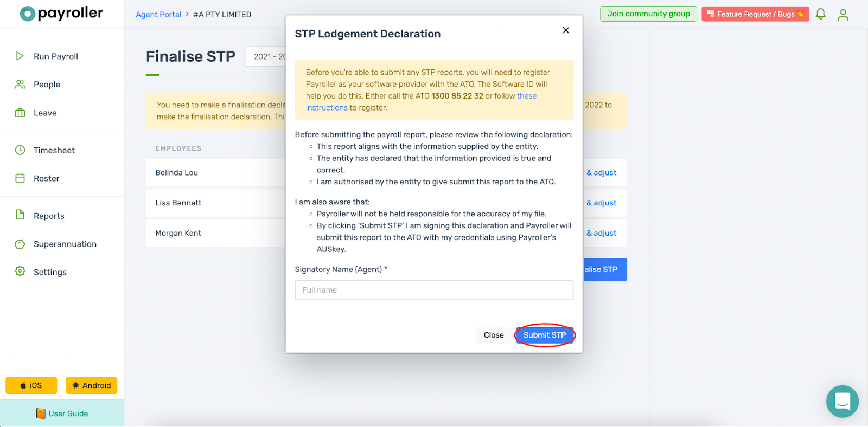The image size is (868, 427).
Task: Open the User Guide
Action: [62, 413]
